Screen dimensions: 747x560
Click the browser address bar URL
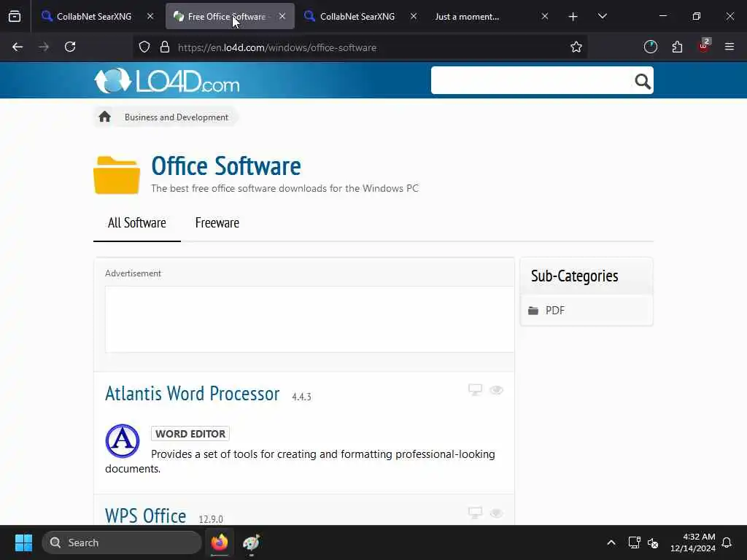[x=276, y=47]
